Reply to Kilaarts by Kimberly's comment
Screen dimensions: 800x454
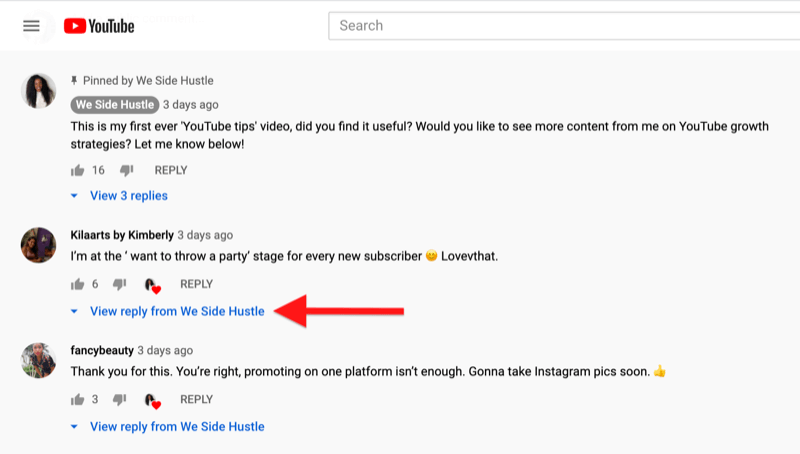point(196,284)
